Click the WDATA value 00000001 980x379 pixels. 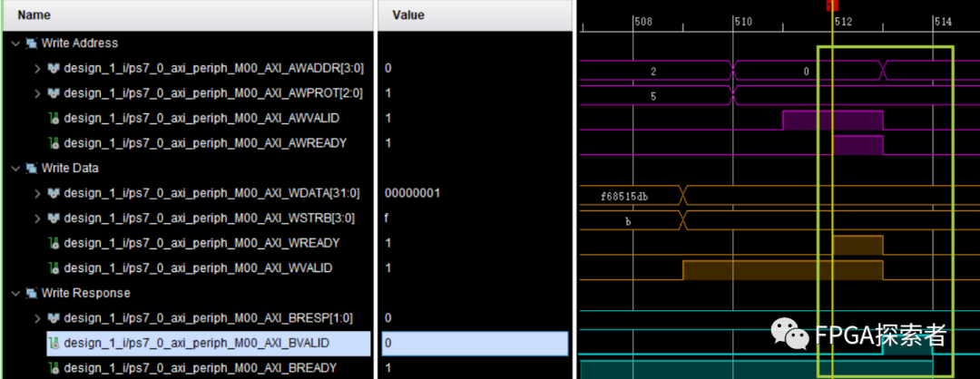pyautogui.click(x=413, y=193)
